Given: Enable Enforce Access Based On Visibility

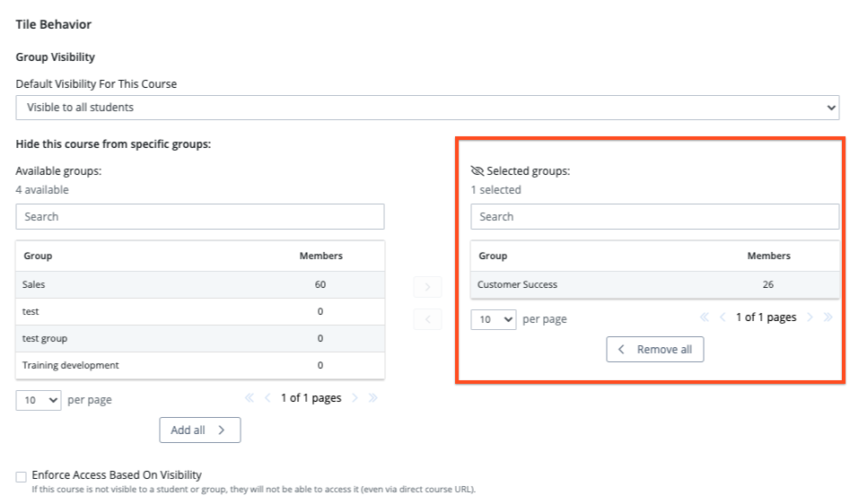Looking at the screenshot, I should (x=22, y=476).
